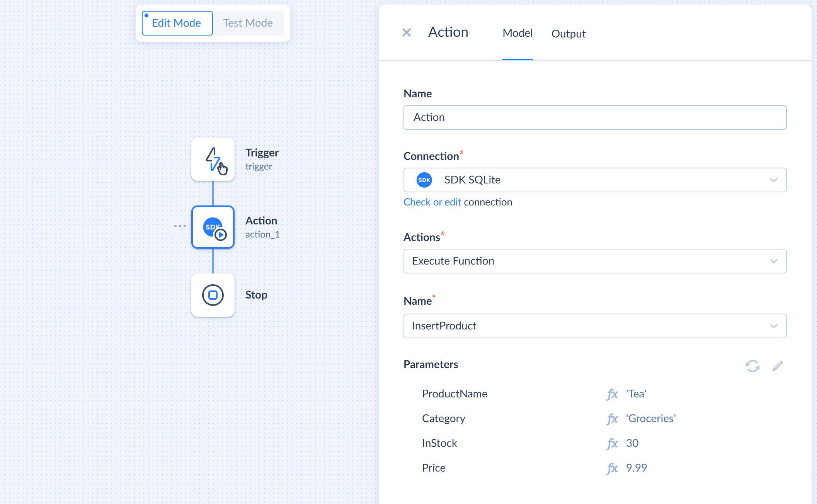Click the action_1 node subtitle

[x=262, y=234]
